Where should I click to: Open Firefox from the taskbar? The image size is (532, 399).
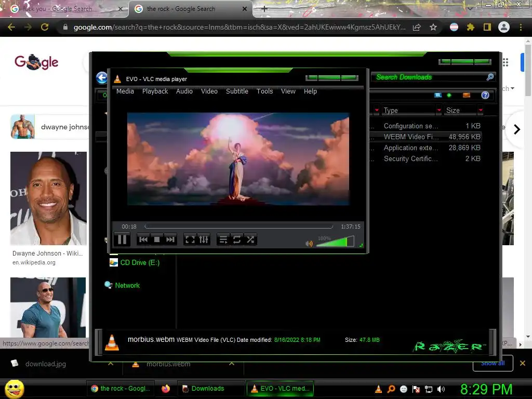166,389
